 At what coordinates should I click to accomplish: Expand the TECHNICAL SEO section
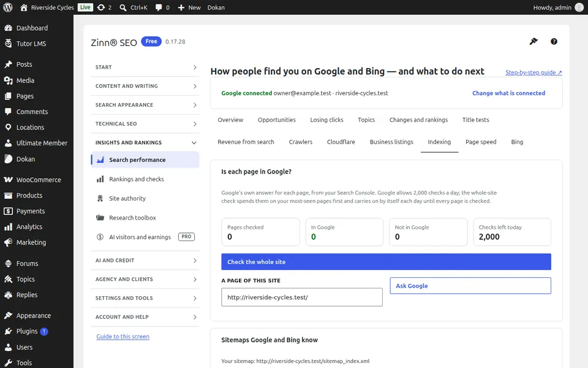(x=145, y=123)
